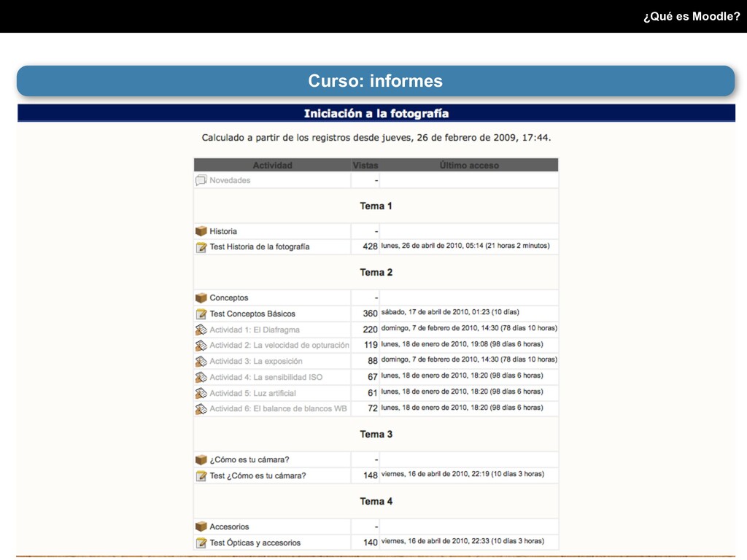Open the Accesorios resource link
This screenshot has height=560, width=747.
coord(229,526)
